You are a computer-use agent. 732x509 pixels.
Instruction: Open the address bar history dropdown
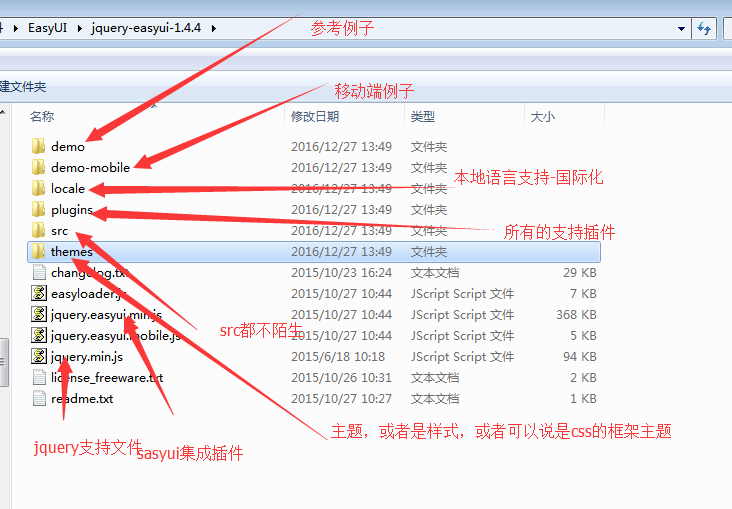(681, 28)
